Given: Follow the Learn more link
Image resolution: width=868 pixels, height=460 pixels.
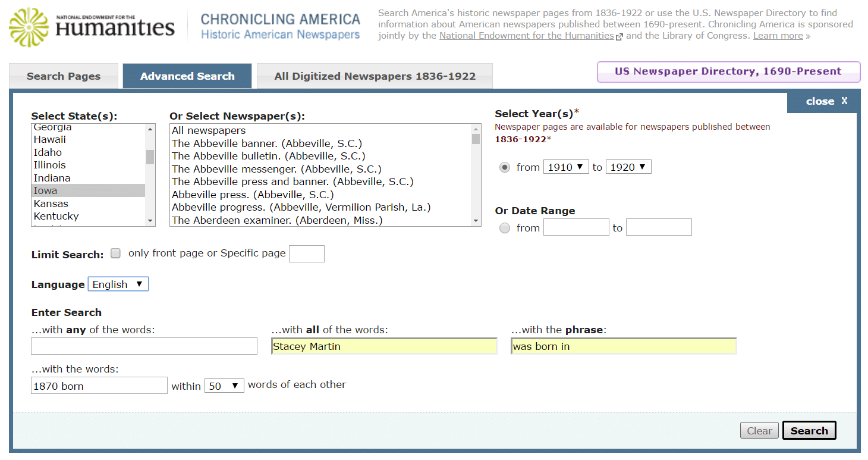Looking at the screenshot, I should click(x=778, y=36).
